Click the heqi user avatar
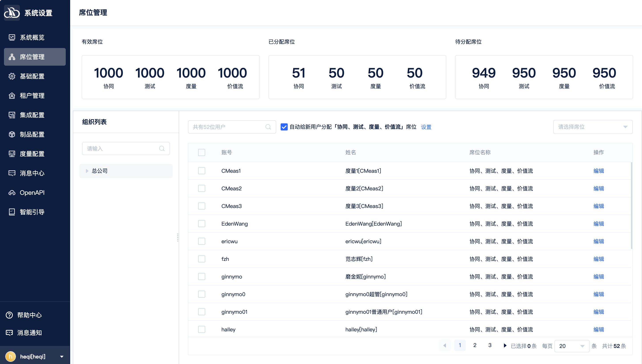Screen dimensions: 642x364 pyautogui.click(x=11, y=357)
